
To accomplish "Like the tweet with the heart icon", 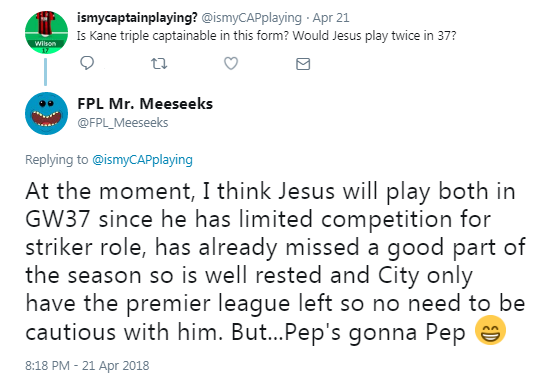I will click(231, 63).
